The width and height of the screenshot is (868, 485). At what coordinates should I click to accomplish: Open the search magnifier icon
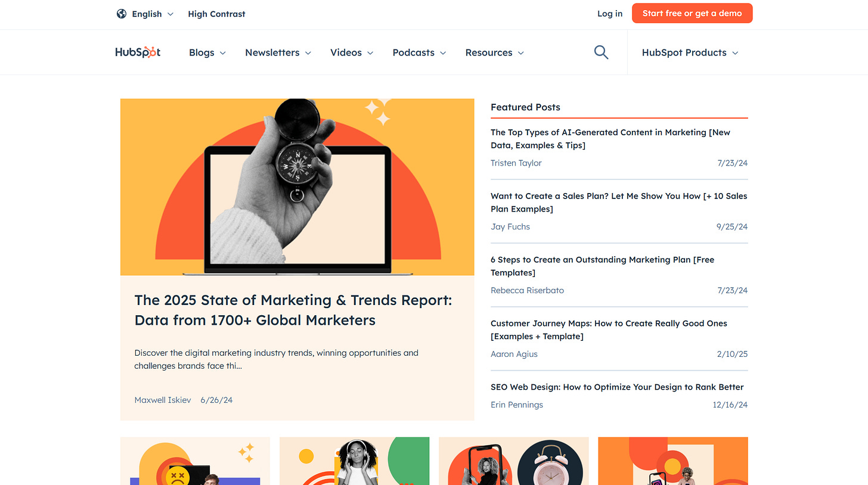pos(602,52)
